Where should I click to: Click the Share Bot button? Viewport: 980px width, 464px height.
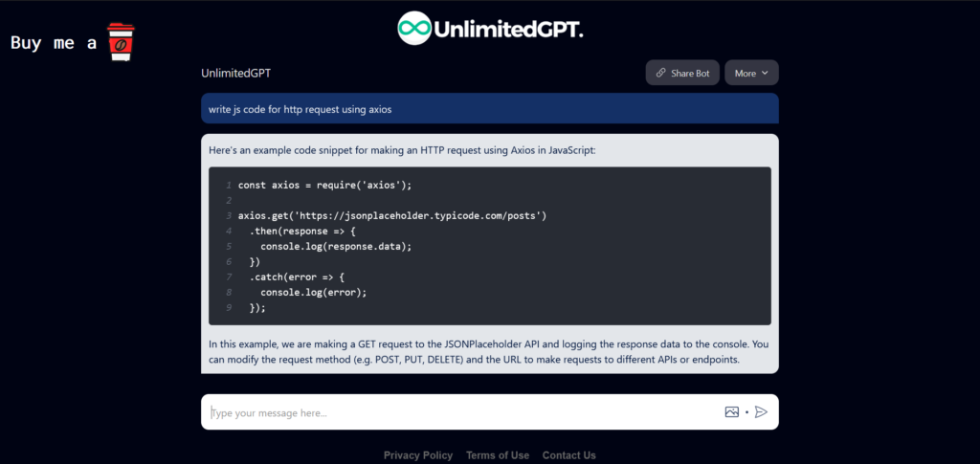pyautogui.click(x=682, y=73)
